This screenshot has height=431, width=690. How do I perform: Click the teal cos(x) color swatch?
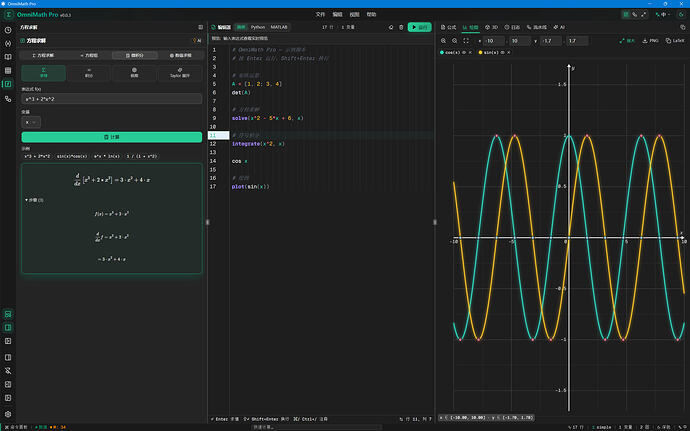point(442,52)
